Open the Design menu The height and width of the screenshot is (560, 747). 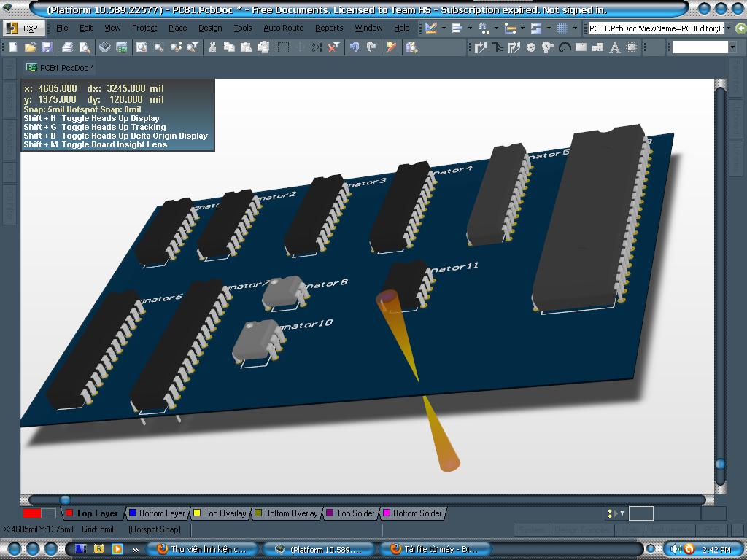pos(210,28)
